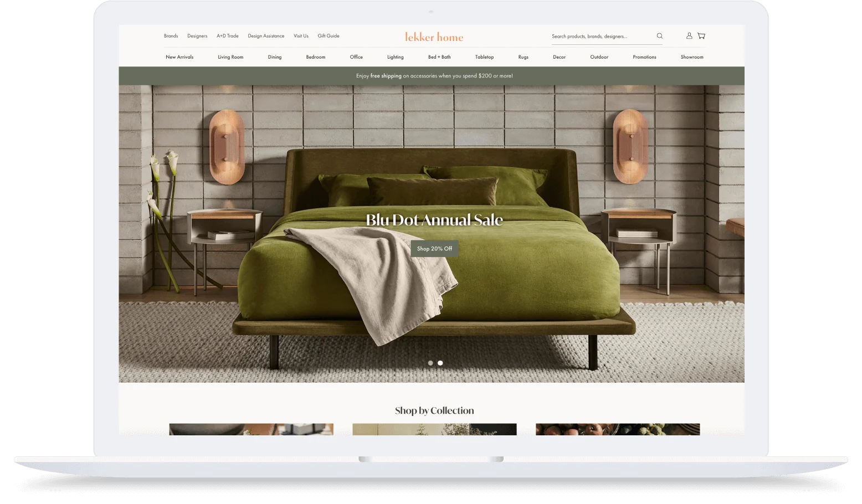Open the Office category

(356, 57)
